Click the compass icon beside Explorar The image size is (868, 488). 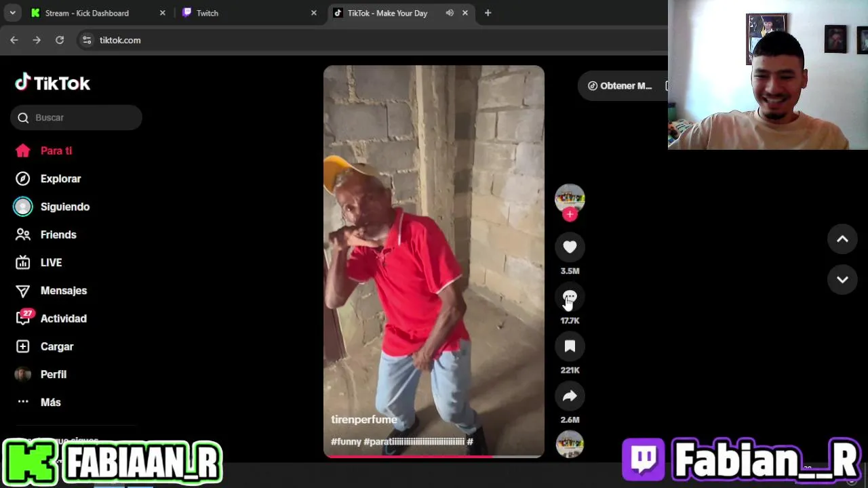coord(23,178)
